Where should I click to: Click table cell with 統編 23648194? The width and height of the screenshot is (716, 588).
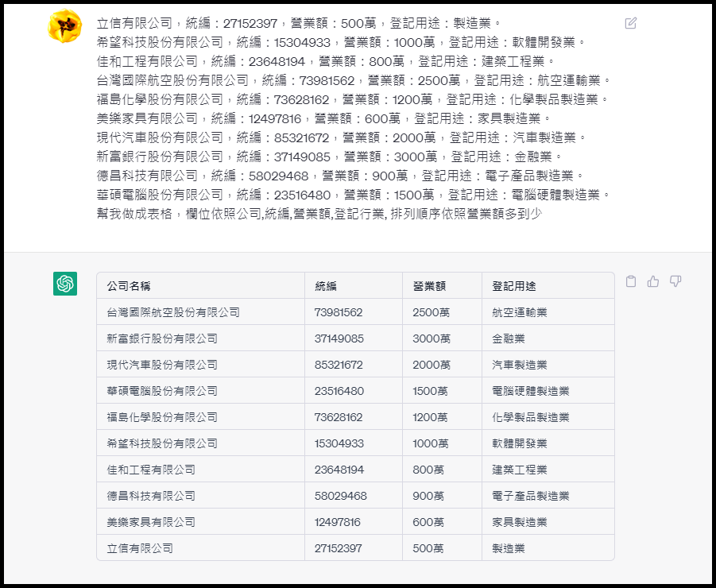[x=354, y=470]
